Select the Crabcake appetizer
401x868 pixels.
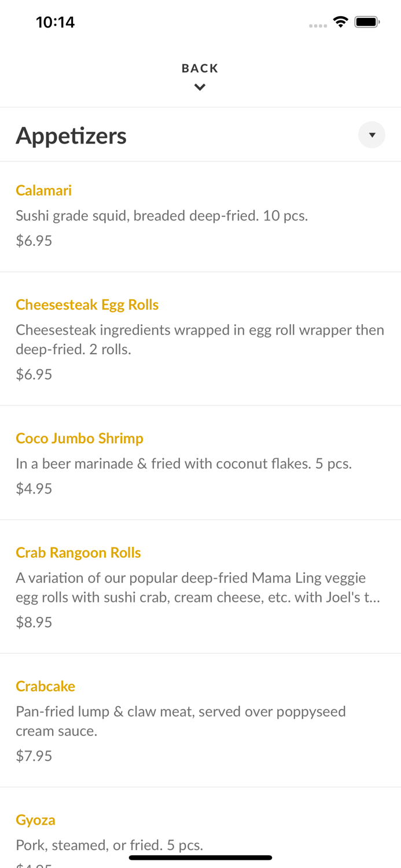tap(45, 686)
